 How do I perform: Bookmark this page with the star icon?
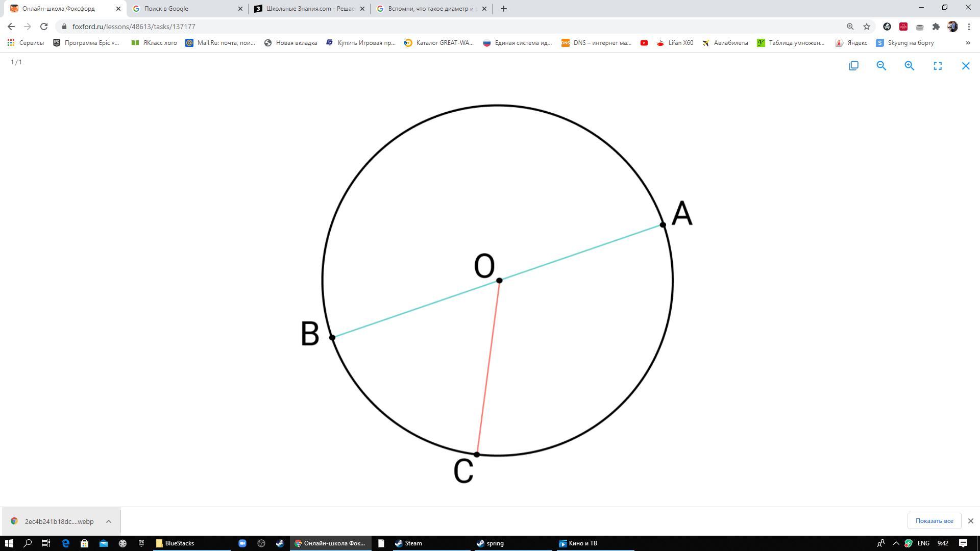pos(866,27)
